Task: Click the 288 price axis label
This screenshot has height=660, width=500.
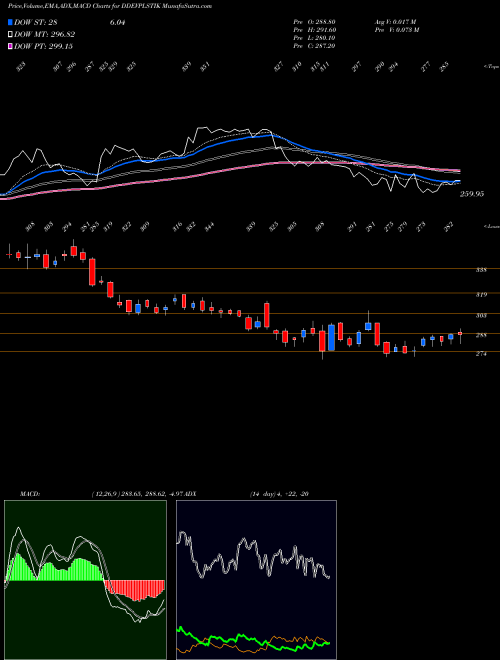Action: [481, 335]
